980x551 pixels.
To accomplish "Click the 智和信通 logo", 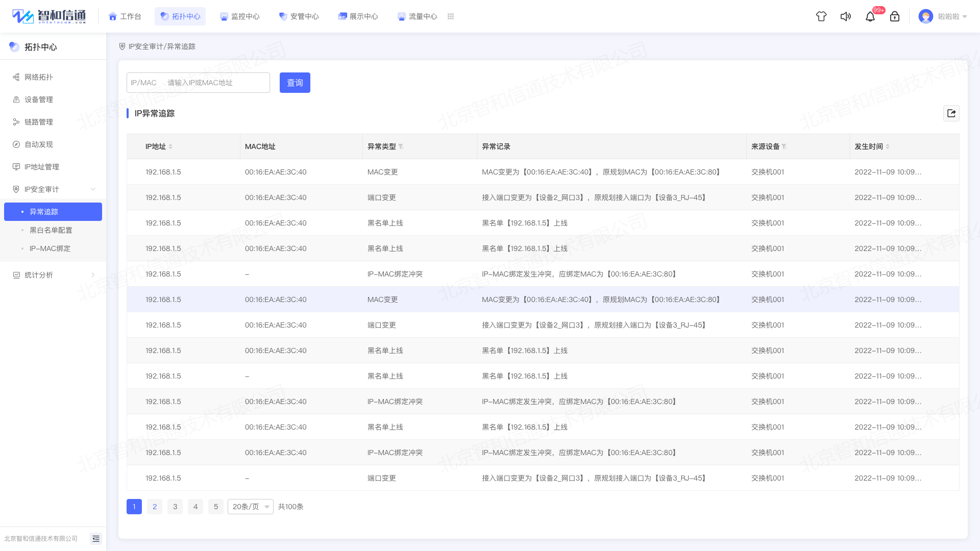I will pyautogui.click(x=49, y=16).
